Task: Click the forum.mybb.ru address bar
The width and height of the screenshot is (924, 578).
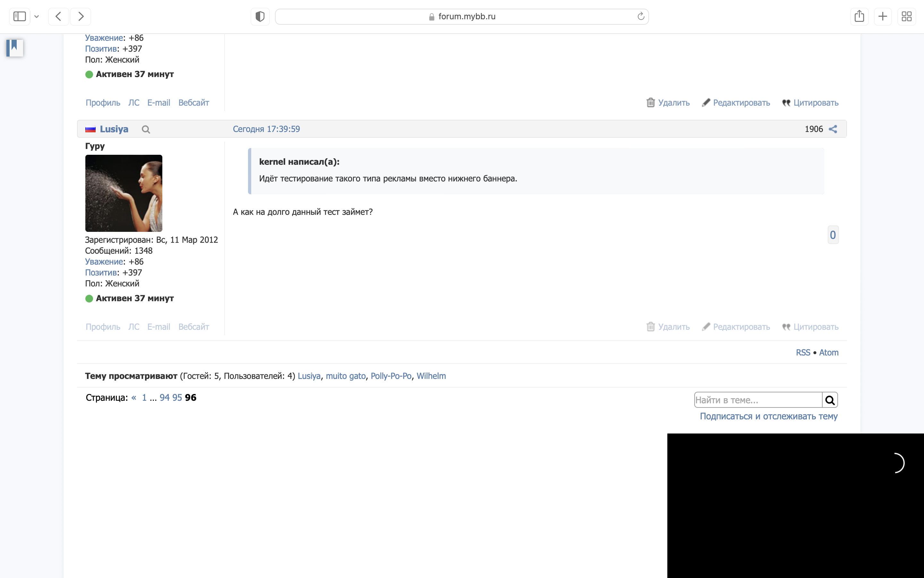Action: pos(462,16)
